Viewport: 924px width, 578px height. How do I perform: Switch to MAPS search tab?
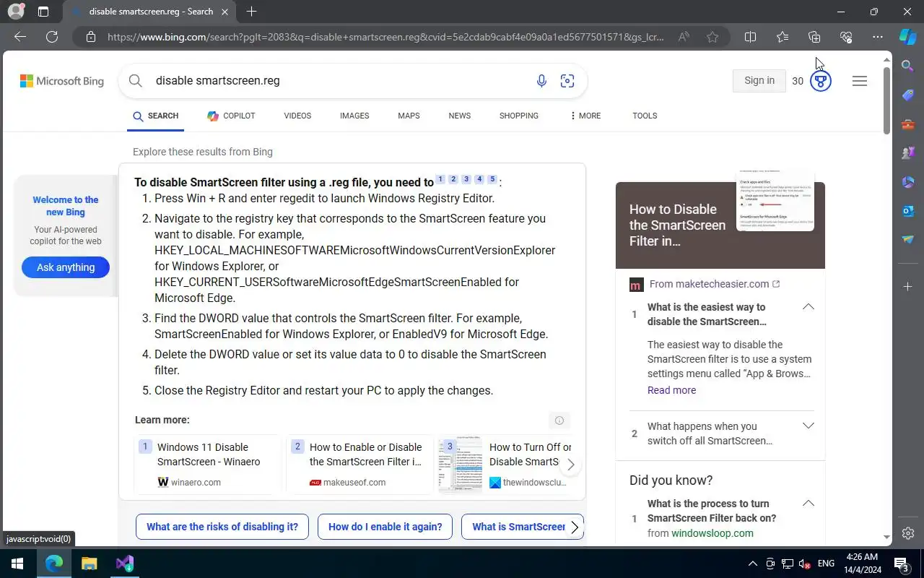tap(409, 116)
